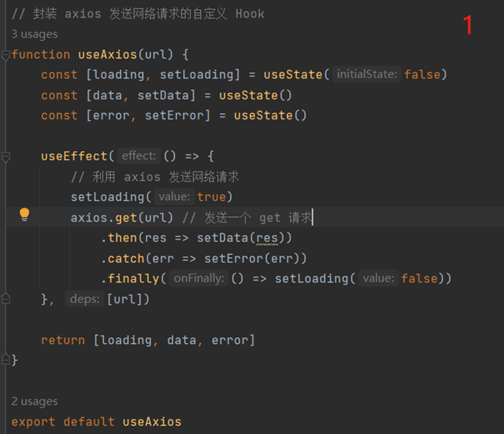The width and height of the screenshot is (504, 434).
Task: Collapse the useEffect block fold marker
Action: [x=6, y=156]
